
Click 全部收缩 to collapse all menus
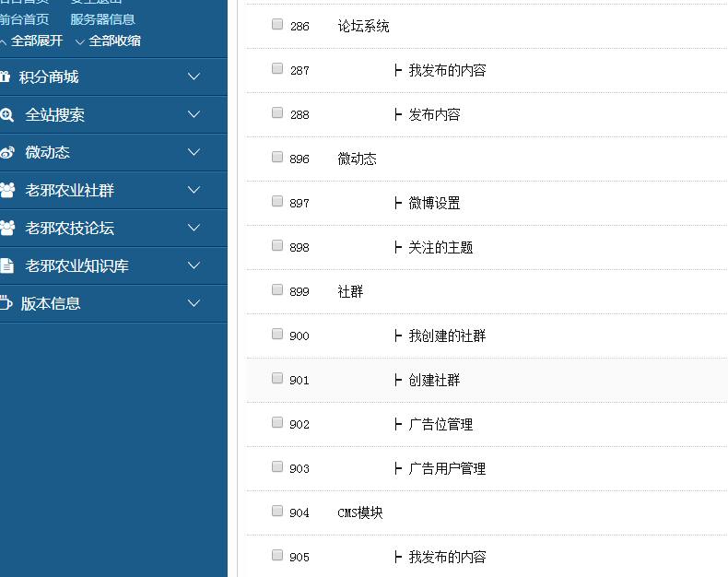coord(114,41)
